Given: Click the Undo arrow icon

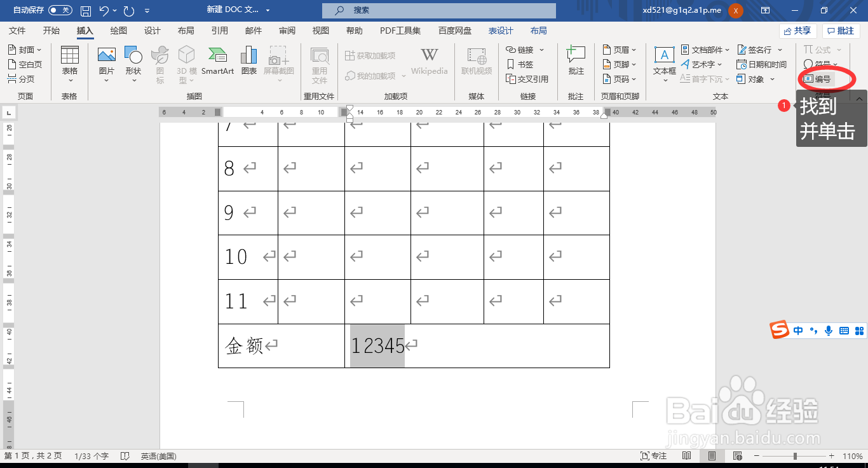Looking at the screenshot, I should coord(104,10).
